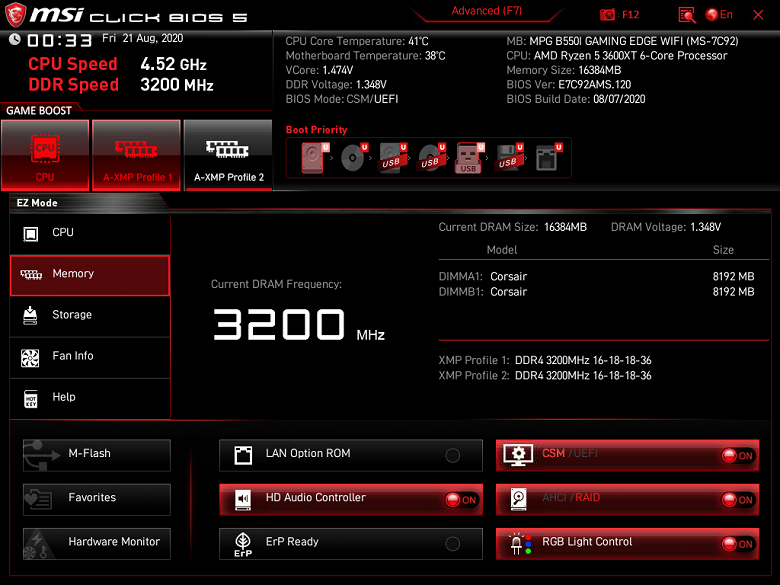
Task: Switch to Advanced (F7) mode
Action: (x=487, y=11)
